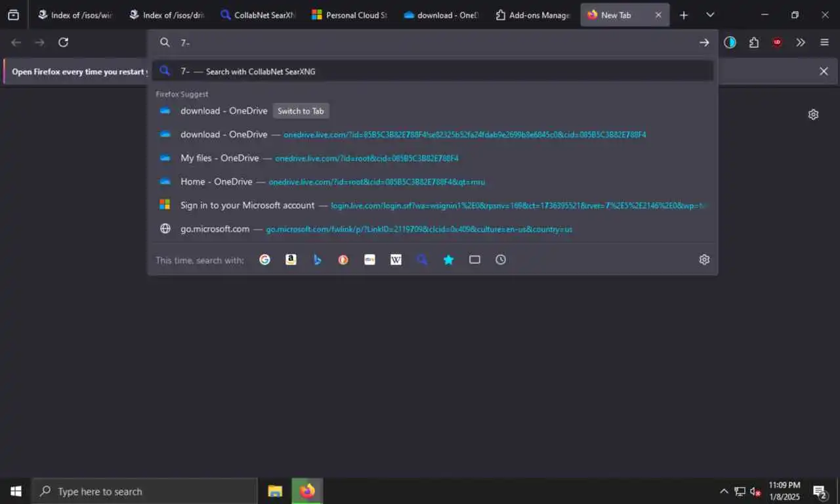Search in Bookmarks star icon

(x=448, y=260)
